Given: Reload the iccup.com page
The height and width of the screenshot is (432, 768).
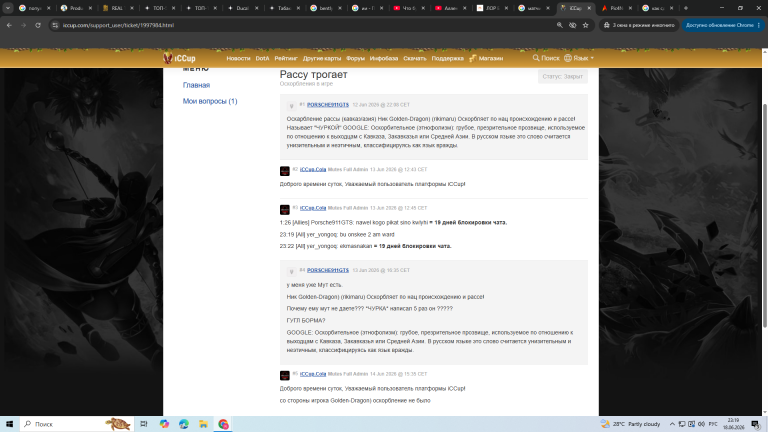Looking at the screenshot, I should pos(38,25).
